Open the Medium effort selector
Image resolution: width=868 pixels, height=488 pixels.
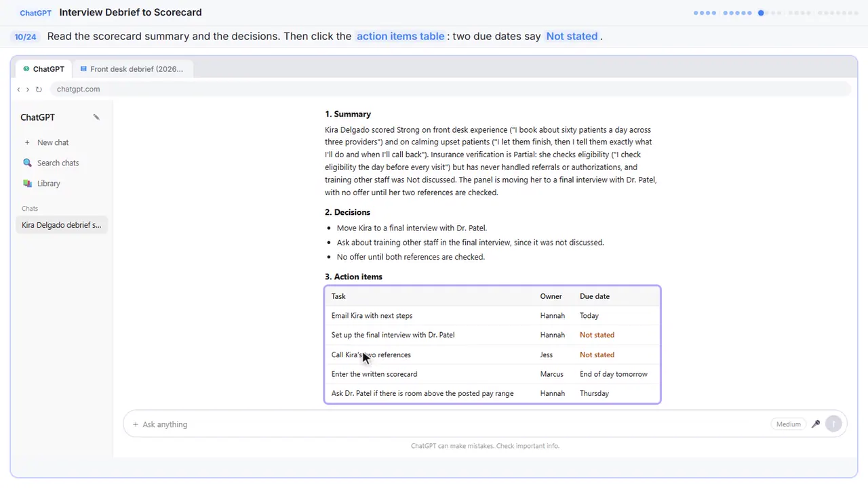pyautogui.click(x=788, y=424)
